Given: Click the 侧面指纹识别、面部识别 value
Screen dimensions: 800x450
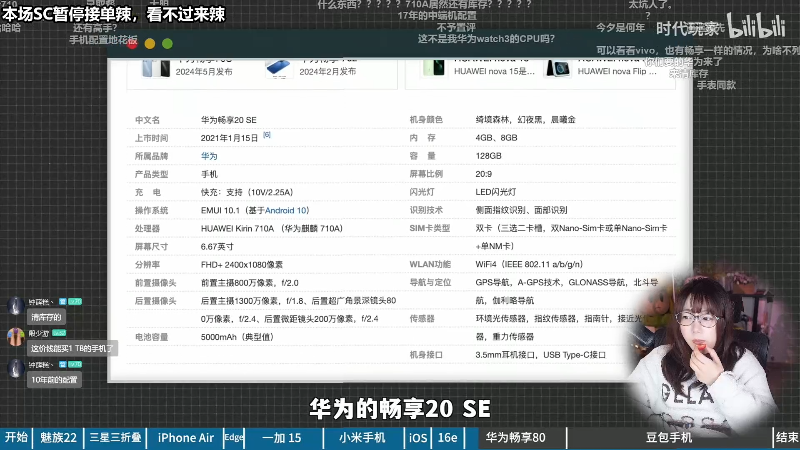Looking at the screenshot, I should click(x=521, y=210).
